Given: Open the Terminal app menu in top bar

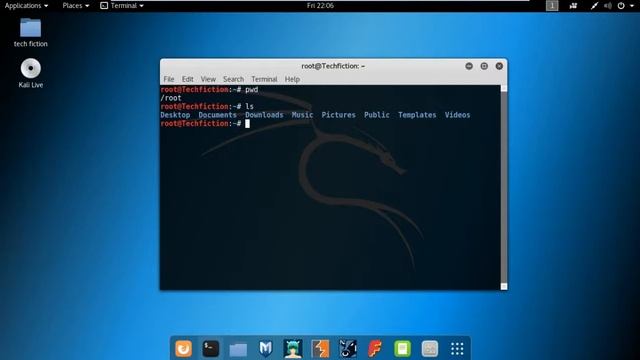Looking at the screenshot, I should [122, 6].
